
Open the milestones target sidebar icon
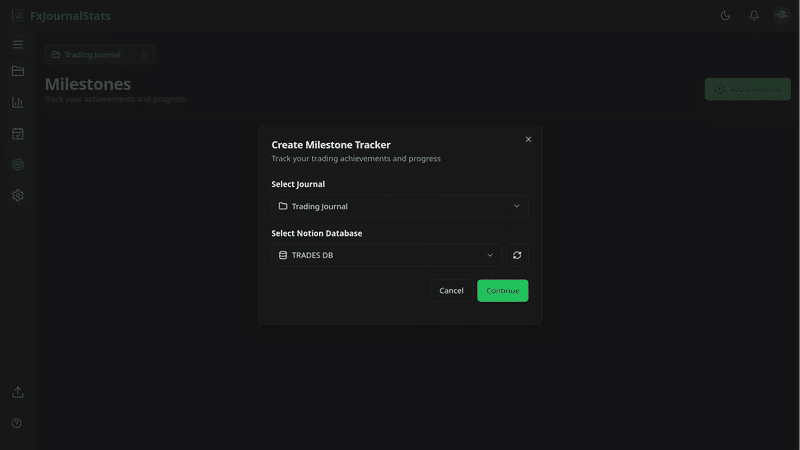(x=18, y=164)
